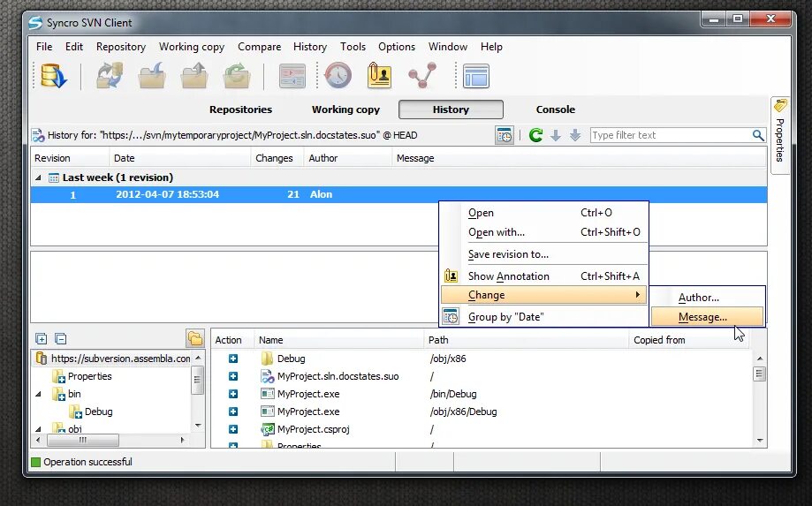Click the Collapse all icon above tree
Screen dimensions: 812x506
tap(61, 339)
